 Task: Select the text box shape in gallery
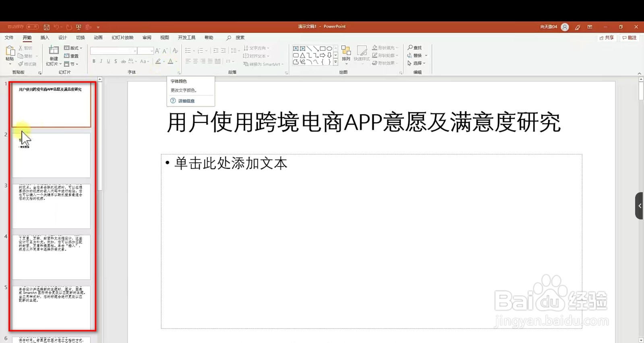[296, 48]
